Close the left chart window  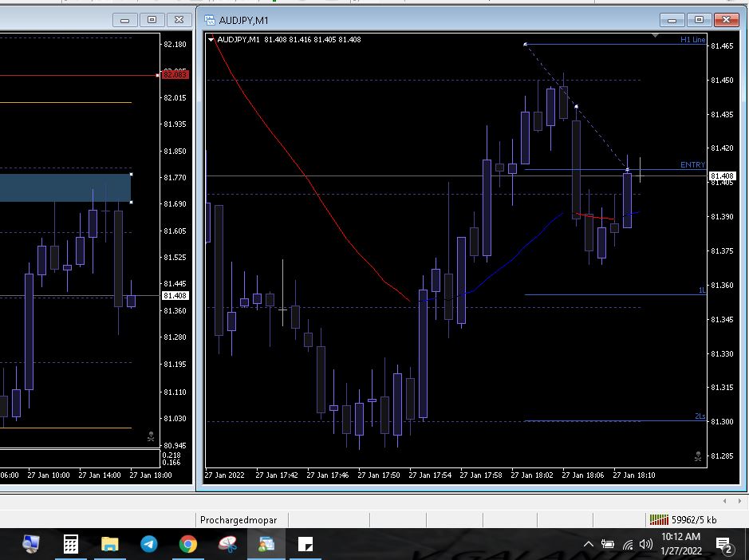pos(179,20)
